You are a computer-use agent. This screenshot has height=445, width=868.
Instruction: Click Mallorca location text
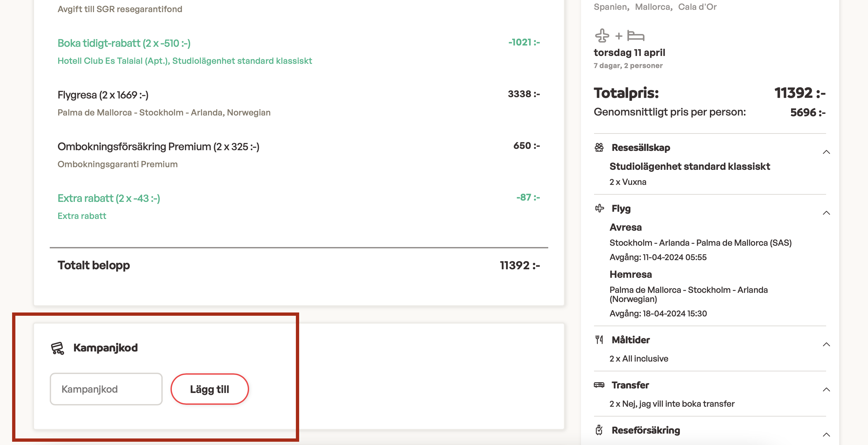pos(653,7)
